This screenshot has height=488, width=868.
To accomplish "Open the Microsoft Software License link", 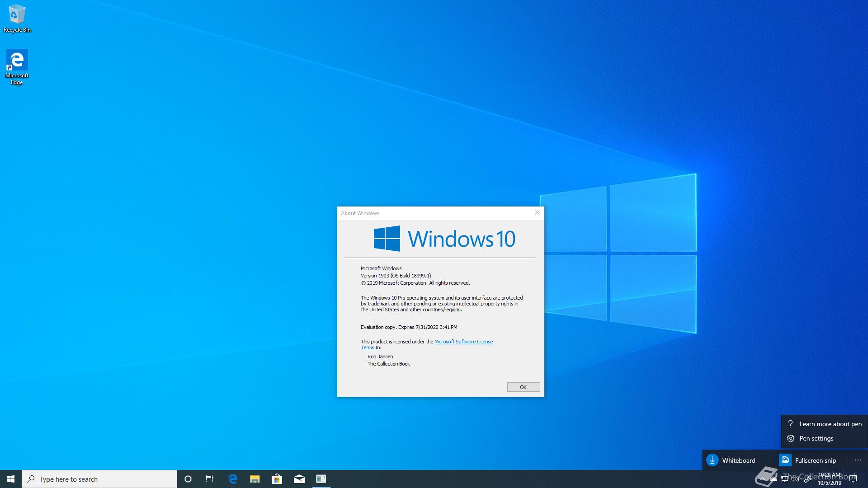I will (x=463, y=342).
